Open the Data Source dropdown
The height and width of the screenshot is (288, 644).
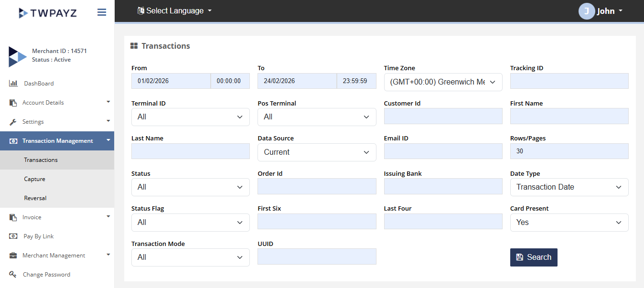coord(317,152)
